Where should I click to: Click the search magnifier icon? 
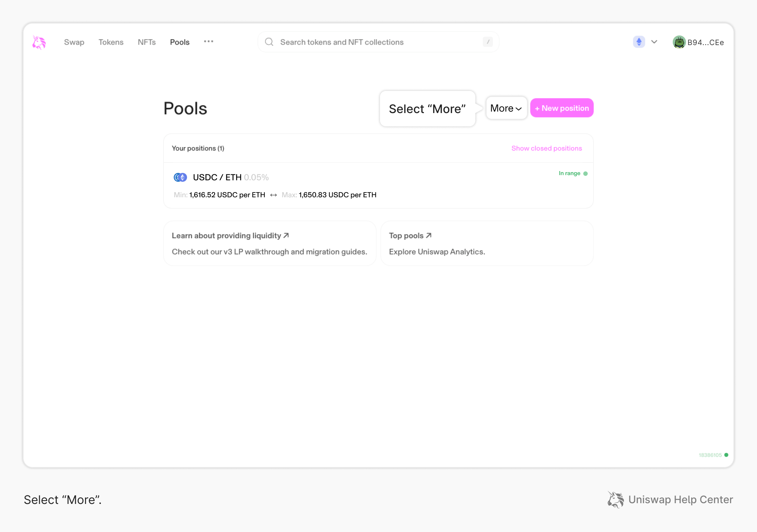269,42
